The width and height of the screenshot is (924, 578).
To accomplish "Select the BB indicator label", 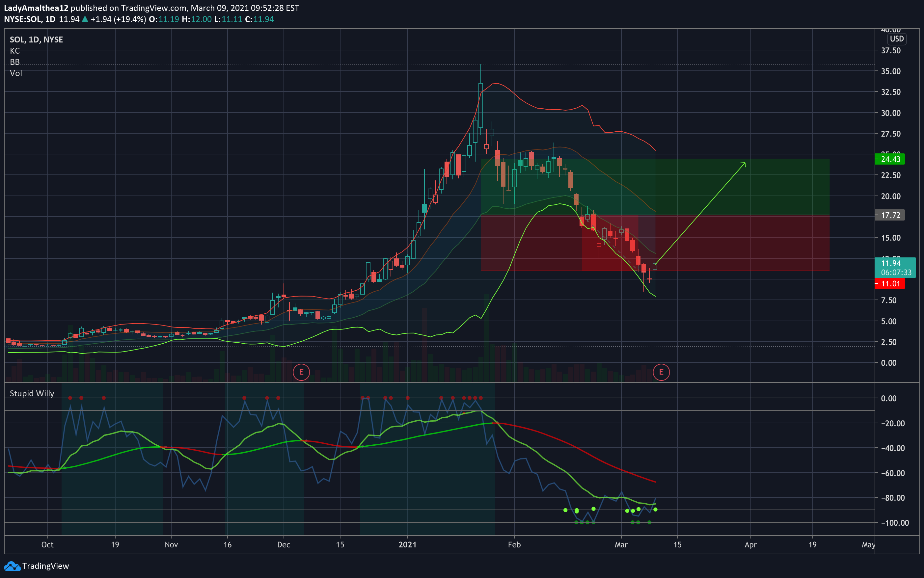I will (15, 62).
